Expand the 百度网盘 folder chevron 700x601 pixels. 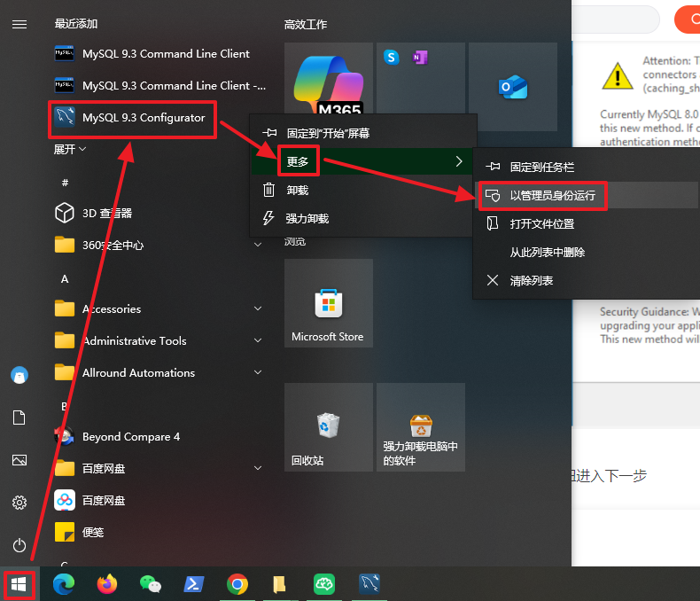(x=258, y=468)
